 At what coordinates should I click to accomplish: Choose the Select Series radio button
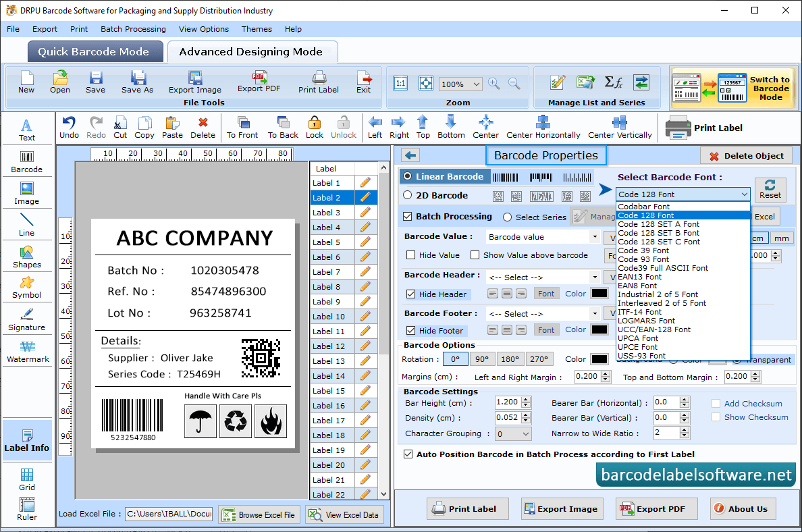pos(507,217)
